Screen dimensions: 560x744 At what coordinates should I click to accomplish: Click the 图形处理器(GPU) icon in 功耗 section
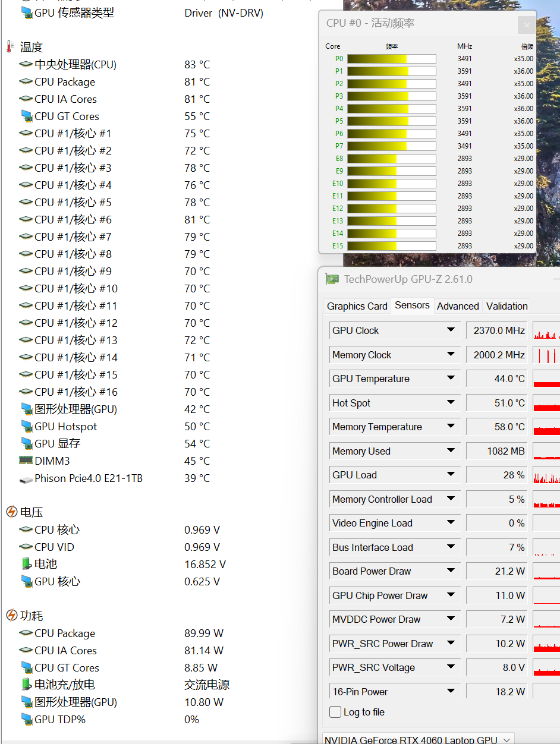point(26,702)
